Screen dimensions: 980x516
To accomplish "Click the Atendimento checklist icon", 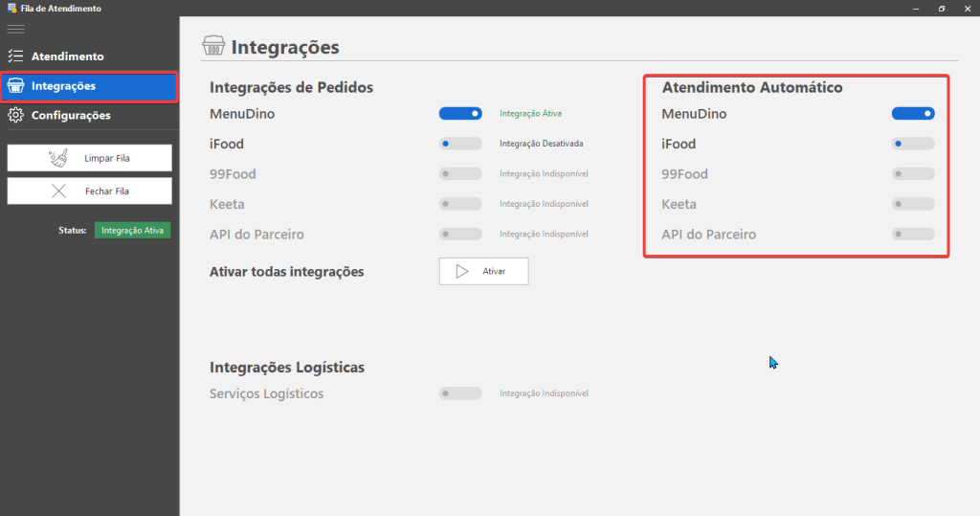I will click(x=15, y=56).
